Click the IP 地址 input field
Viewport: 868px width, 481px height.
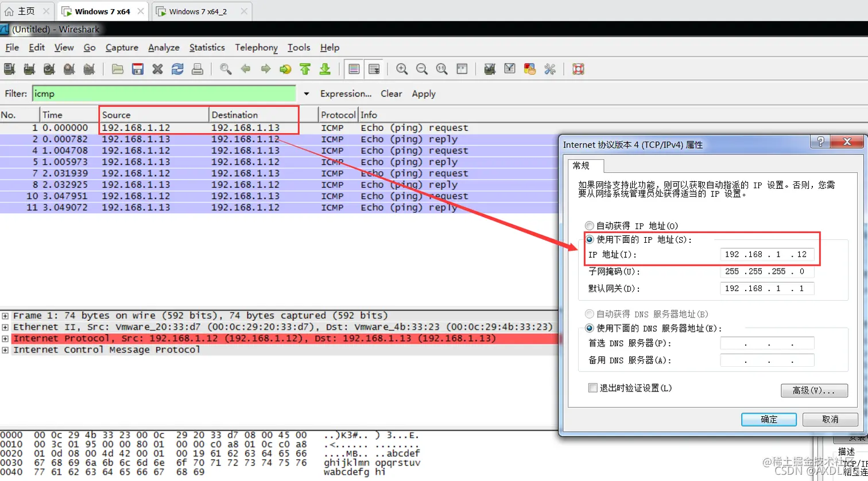click(767, 254)
